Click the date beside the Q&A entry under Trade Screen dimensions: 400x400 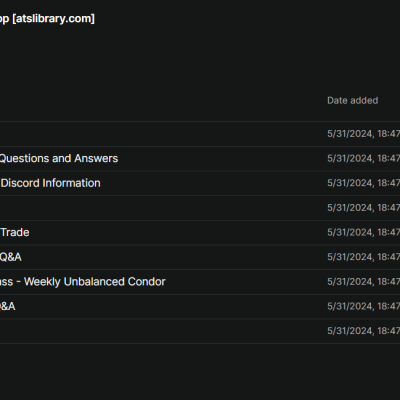coord(363,257)
